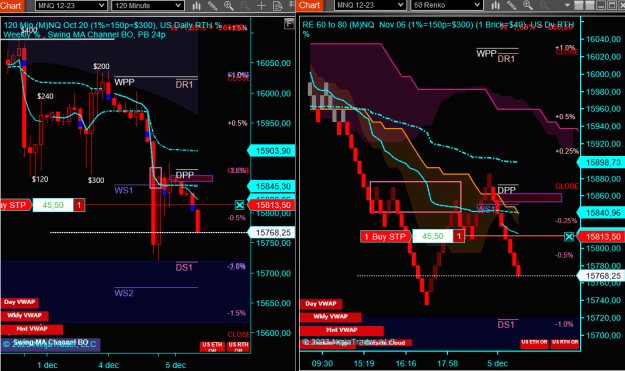Screen dimensions: 625x371
Task: Select the DPP pivot label on the Renko chart
Action: click(x=507, y=190)
